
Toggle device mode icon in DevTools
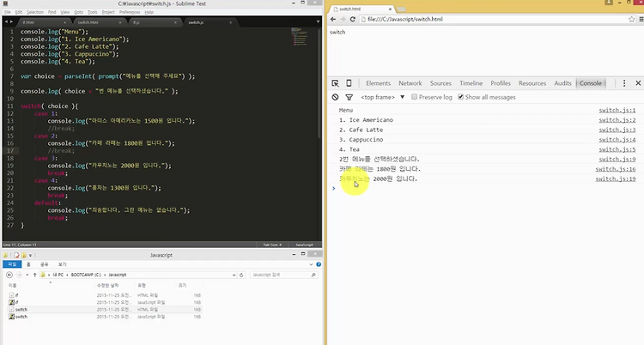coord(349,83)
